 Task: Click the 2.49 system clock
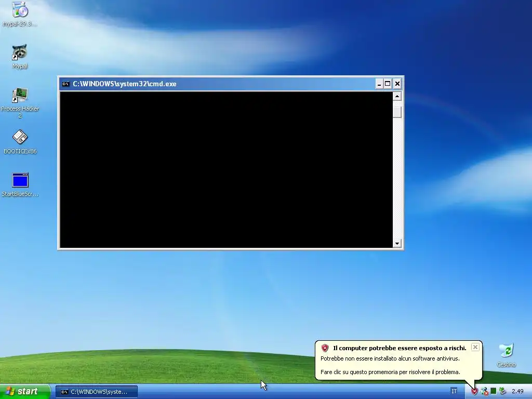(518, 391)
